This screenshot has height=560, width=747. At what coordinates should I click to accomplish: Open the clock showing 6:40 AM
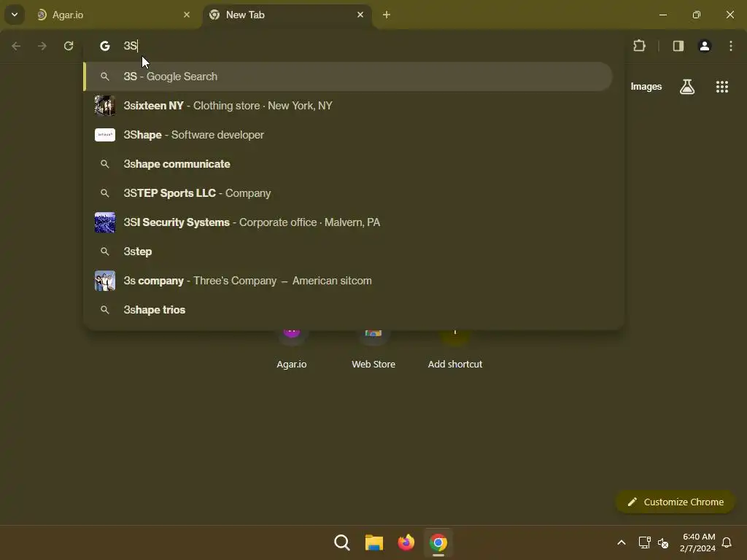point(698,542)
